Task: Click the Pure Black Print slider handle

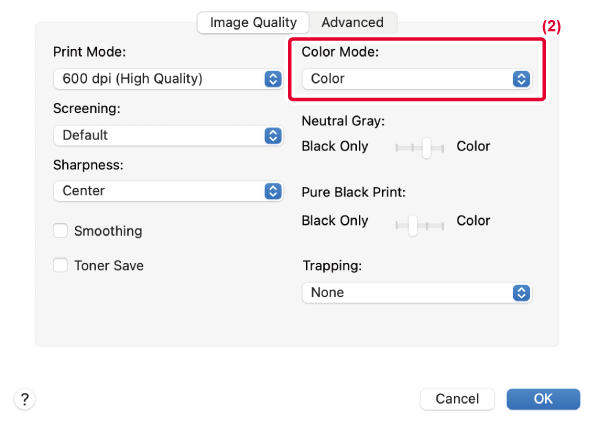Action: [413, 226]
